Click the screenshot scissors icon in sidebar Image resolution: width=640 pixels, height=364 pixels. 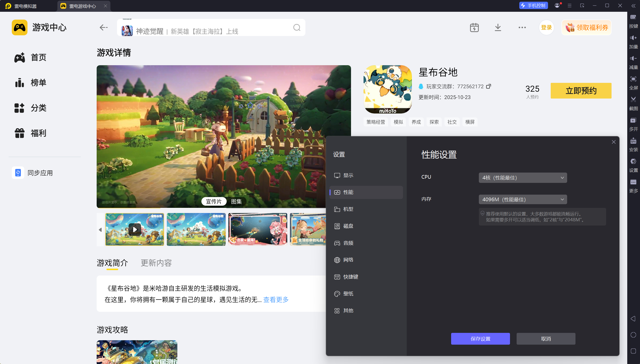click(633, 100)
